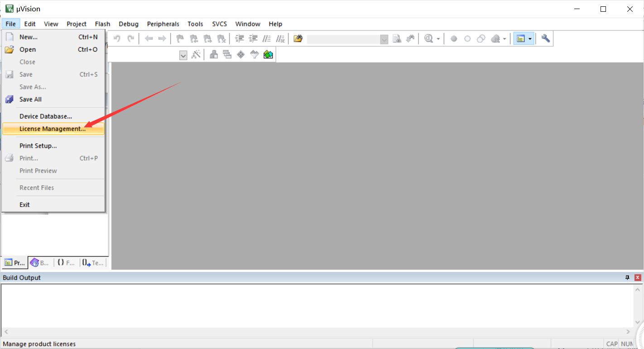Screen dimensions: 644x349
Task: Open the Edit menu
Action: click(x=30, y=24)
